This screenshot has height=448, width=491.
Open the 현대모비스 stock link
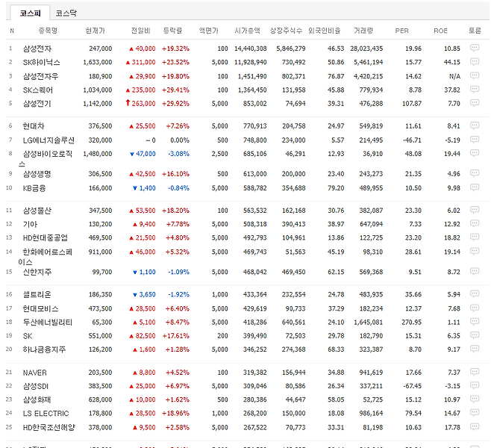[x=40, y=308]
